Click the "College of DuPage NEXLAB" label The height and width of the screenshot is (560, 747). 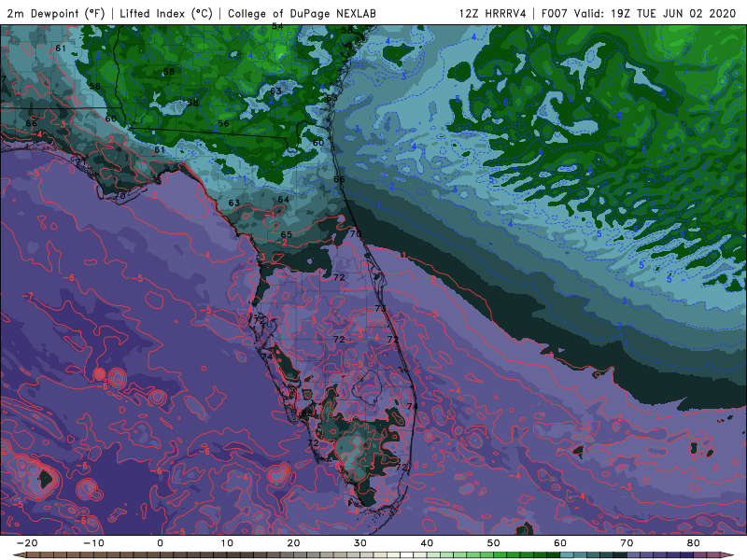coord(302,13)
